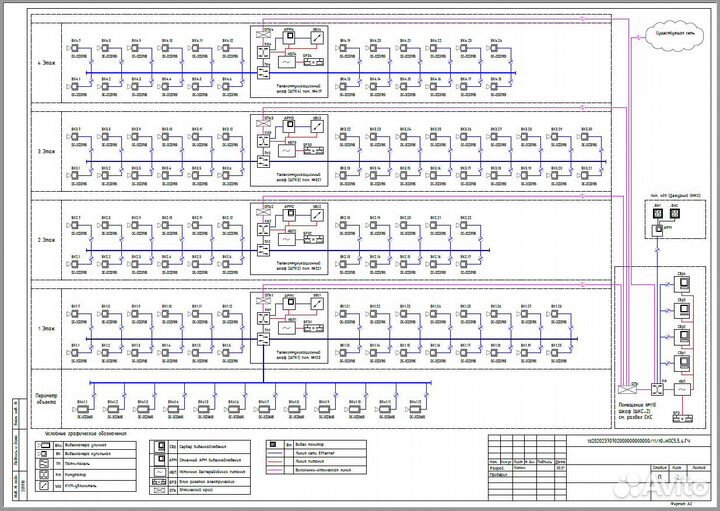
Task: Select the 1 Этаж floor label
Action: tap(48, 328)
